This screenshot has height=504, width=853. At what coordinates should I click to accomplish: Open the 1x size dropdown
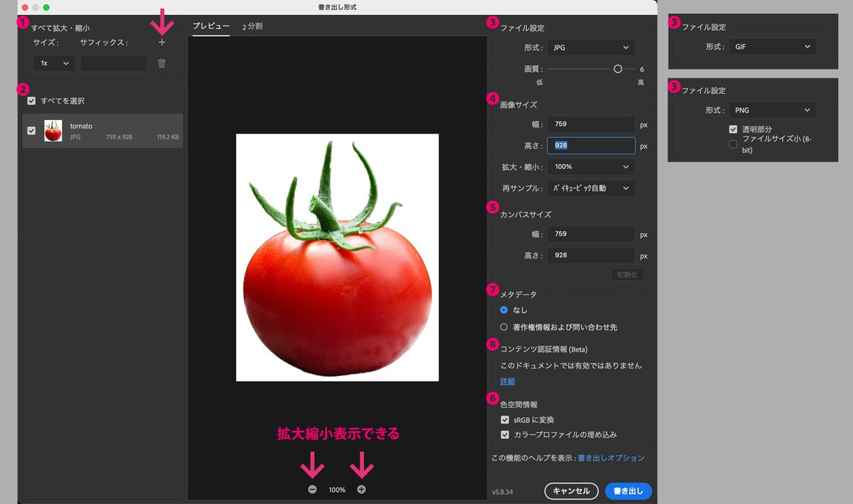point(54,63)
